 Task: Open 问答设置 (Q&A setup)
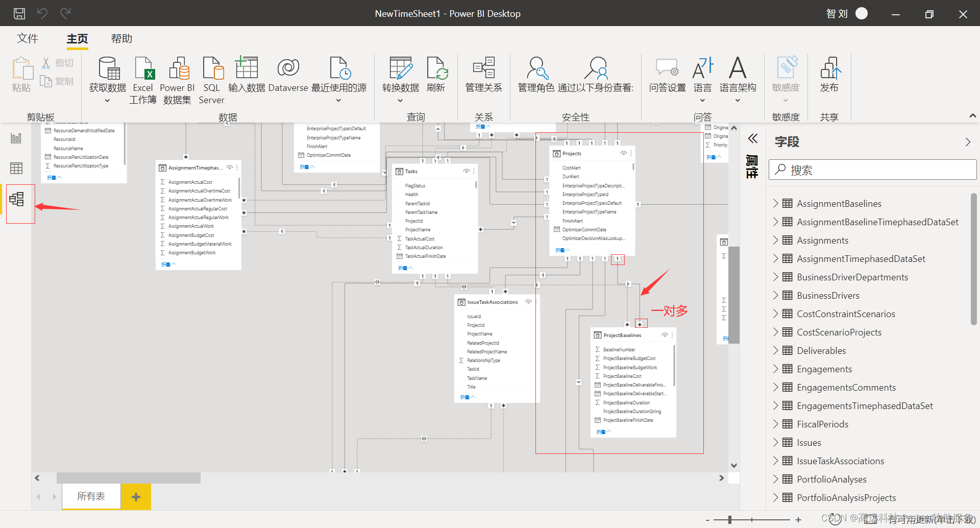click(667, 75)
